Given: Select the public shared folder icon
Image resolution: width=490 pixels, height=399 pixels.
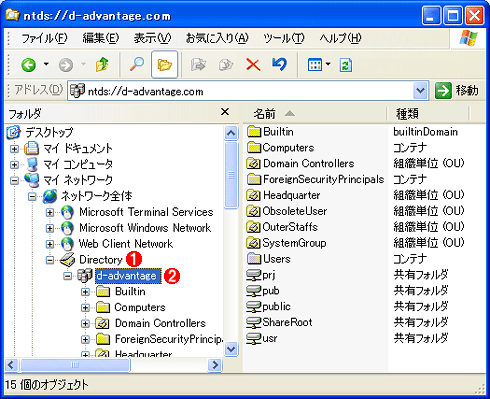Looking at the screenshot, I should [254, 306].
